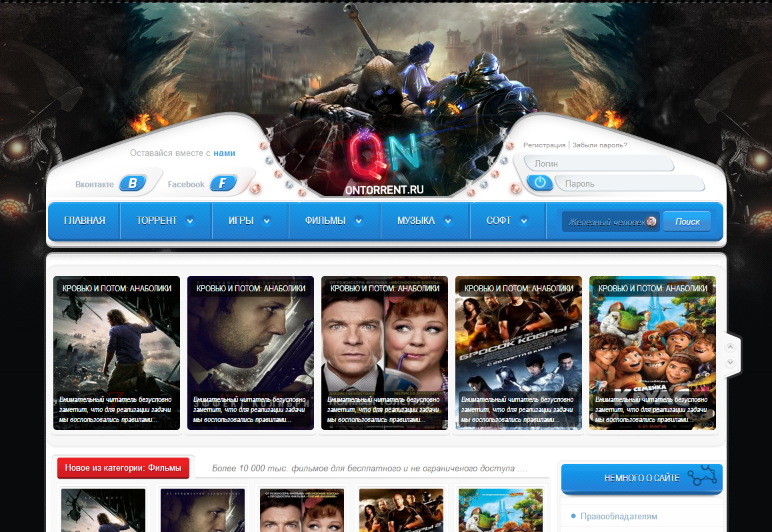Go to the ГЛАВНАЯ menu item

pyautogui.click(x=84, y=221)
